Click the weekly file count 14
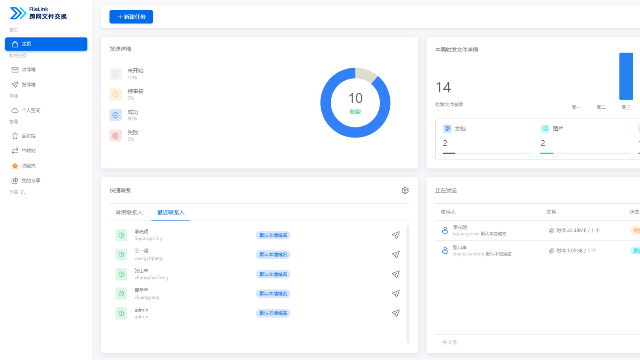Viewport: 640px width, 360px height. tap(443, 87)
